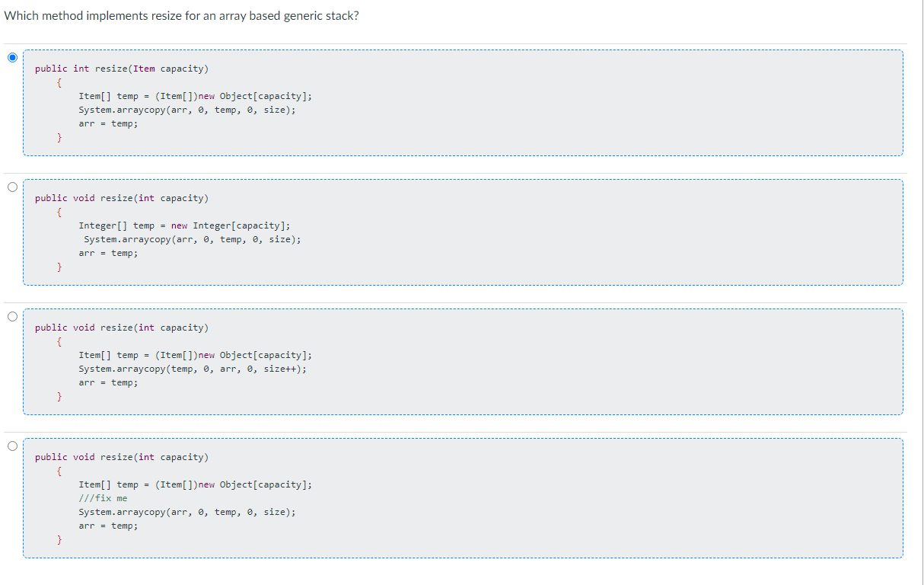Select the radio button next to the ///fix me answer
This screenshot has width=924, height=585.
click(11, 446)
